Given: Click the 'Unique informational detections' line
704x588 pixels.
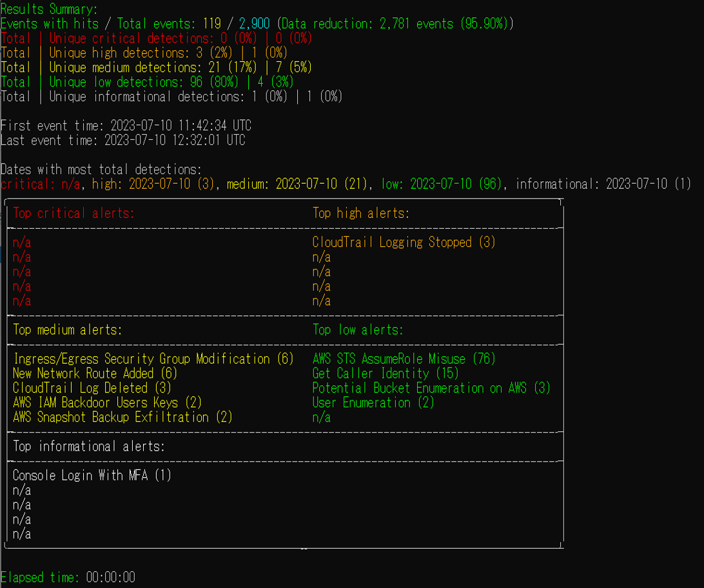Looking at the screenshot, I should pyautogui.click(x=171, y=97).
